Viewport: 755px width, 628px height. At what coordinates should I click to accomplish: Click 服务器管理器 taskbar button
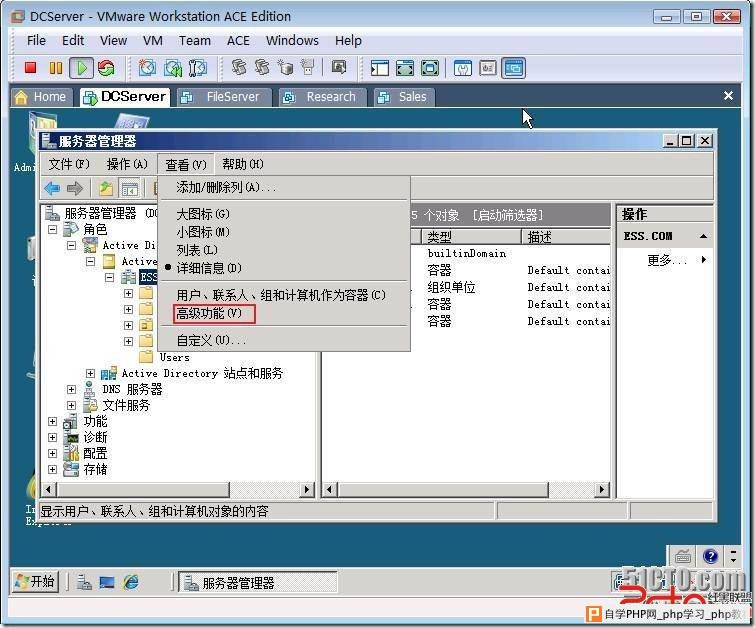coord(258,583)
